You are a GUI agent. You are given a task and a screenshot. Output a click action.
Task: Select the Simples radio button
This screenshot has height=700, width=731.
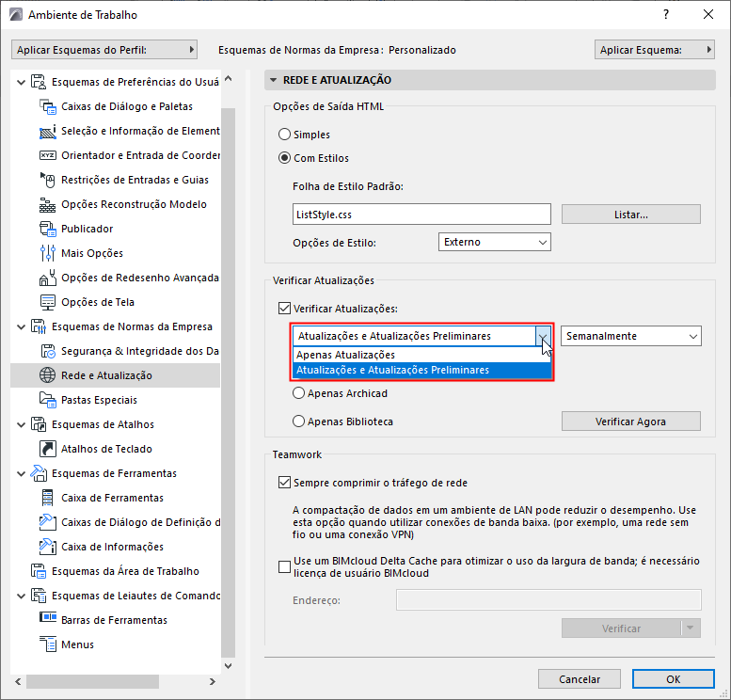(284, 135)
